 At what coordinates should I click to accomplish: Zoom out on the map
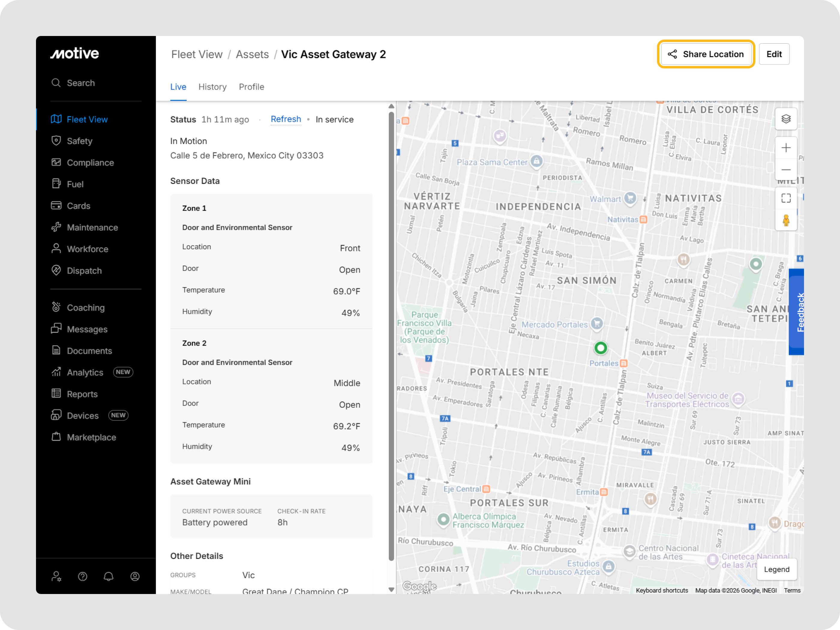(x=786, y=170)
